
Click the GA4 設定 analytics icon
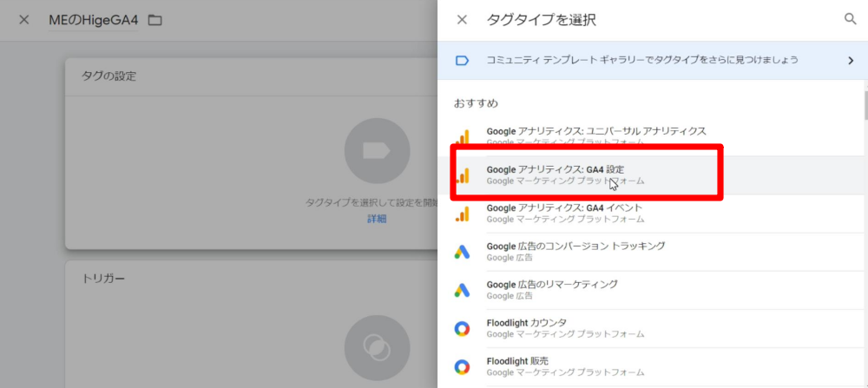tap(462, 175)
